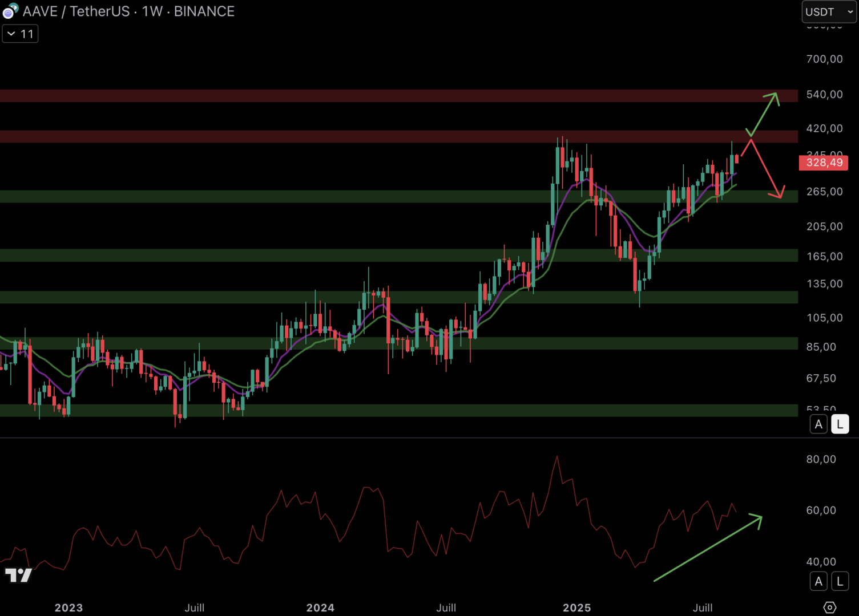Click the 165,00 price axis label
This screenshot has height=616, width=859.
pyautogui.click(x=824, y=256)
